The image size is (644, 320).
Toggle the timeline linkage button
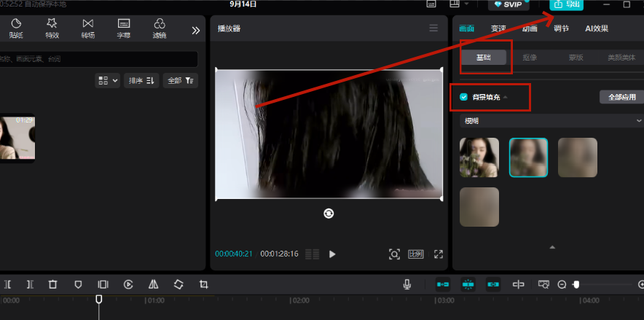pos(493,284)
